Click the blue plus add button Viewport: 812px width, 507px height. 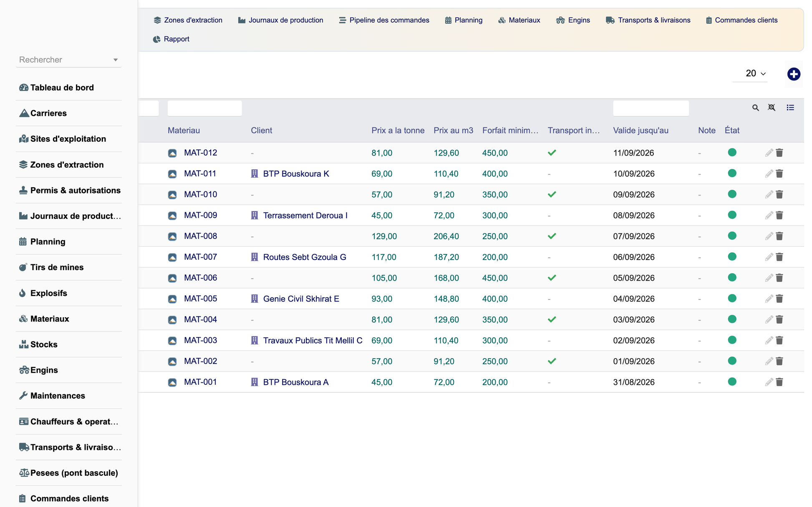[793, 74]
